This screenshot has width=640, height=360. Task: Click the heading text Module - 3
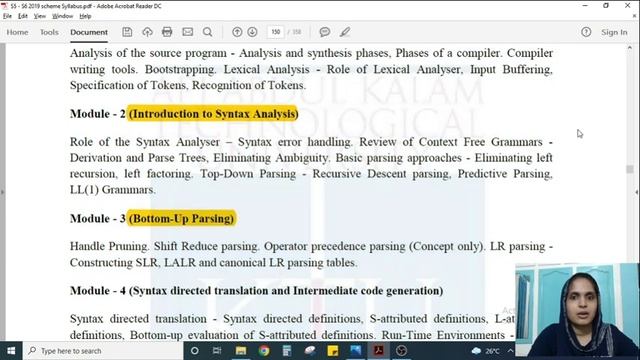pos(98,219)
